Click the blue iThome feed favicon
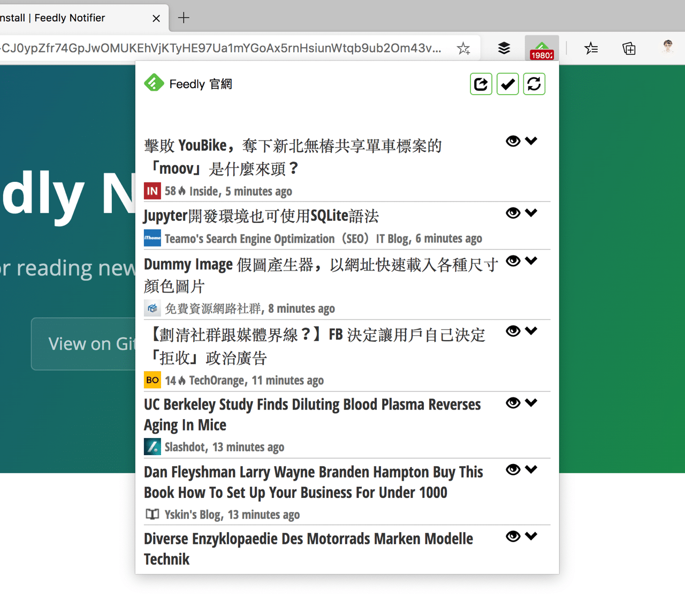The image size is (685, 616). (x=153, y=238)
